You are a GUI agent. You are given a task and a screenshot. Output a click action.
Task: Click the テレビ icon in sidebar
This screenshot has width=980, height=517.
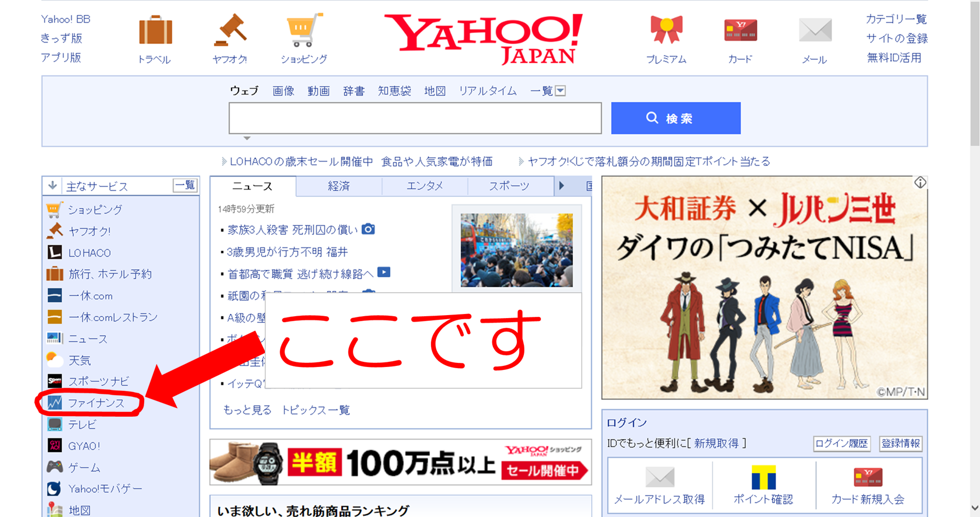[x=54, y=424]
